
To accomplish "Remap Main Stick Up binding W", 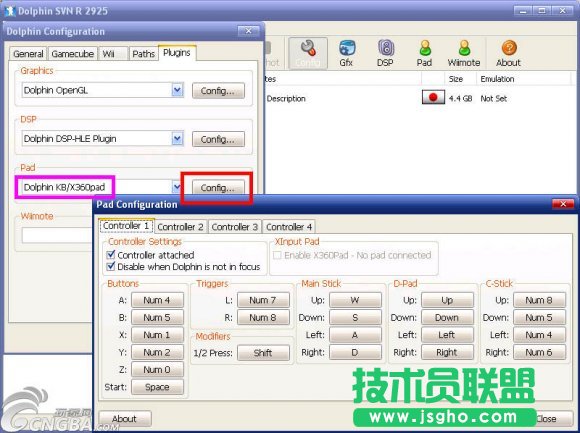I will point(355,300).
